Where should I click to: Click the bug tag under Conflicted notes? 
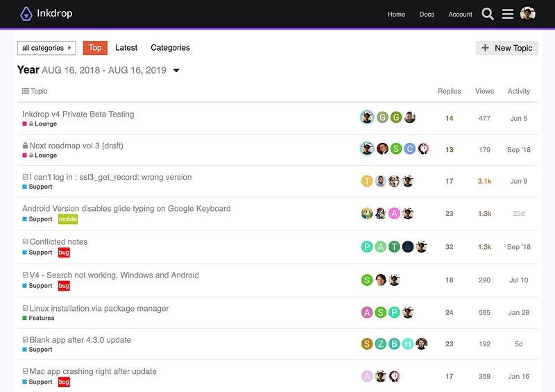[x=64, y=253]
